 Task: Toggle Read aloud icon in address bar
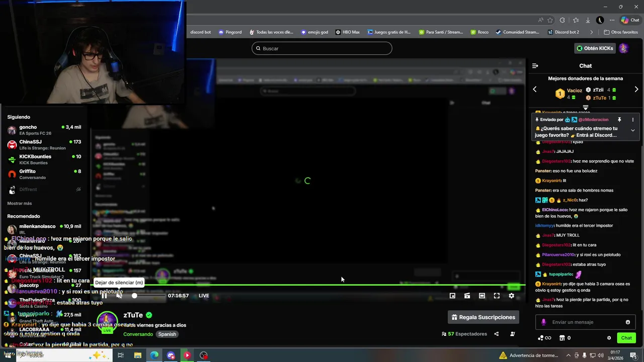point(540,20)
